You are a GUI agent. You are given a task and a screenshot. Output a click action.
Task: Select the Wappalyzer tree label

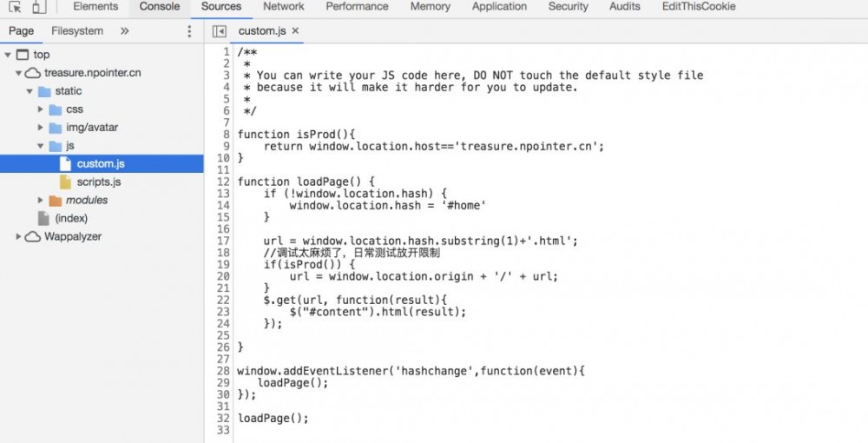73,236
